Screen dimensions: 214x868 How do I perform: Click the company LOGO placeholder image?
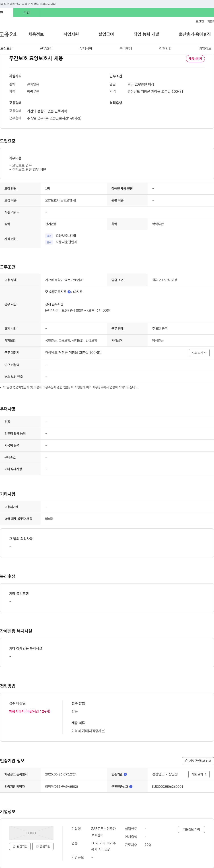[x=31, y=833]
